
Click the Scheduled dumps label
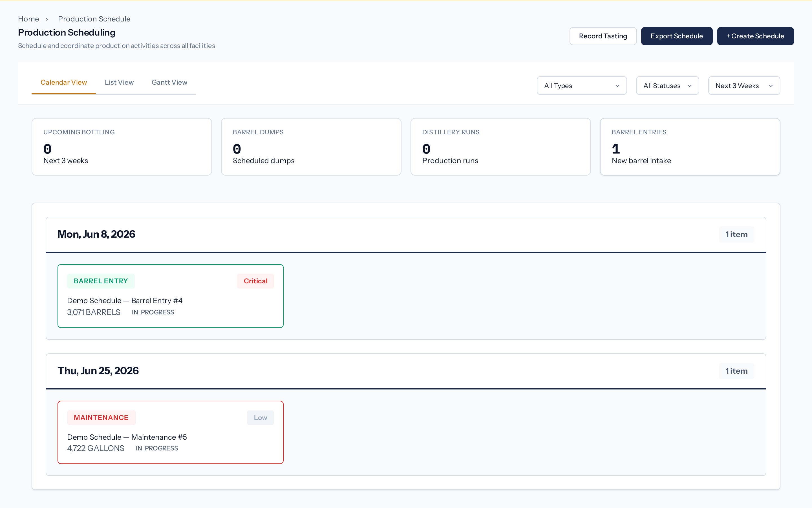pyautogui.click(x=263, y=161)
